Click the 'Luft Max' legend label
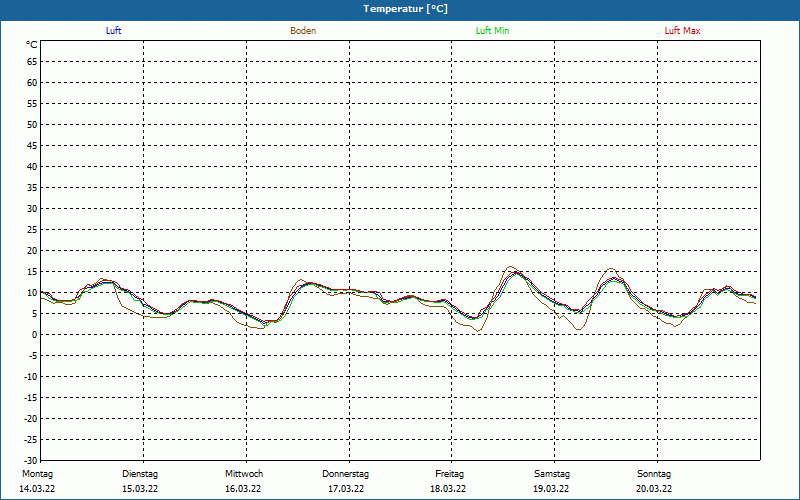 tap(682, 31)
